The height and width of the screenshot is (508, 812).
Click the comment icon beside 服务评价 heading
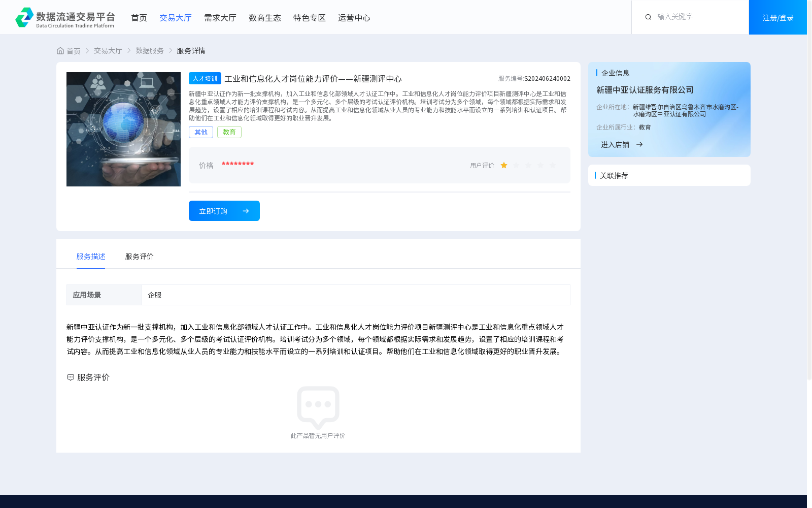point(71,377)
